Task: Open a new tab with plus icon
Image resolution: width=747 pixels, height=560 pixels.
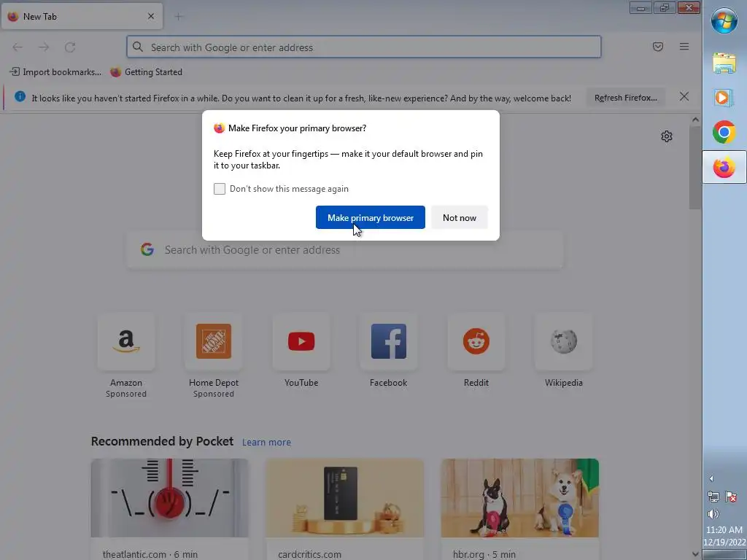Action: pos(179,17)
